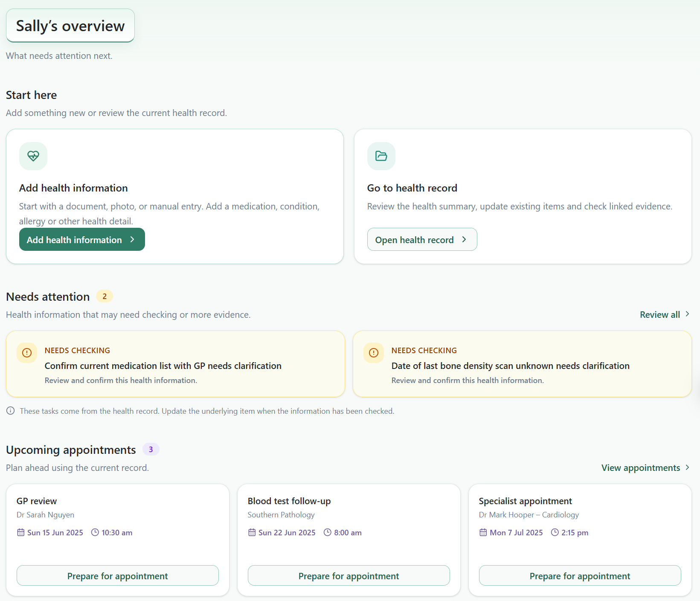Screen dimensions: 700x601
Task: Click the 8:00 am time text
Action: coord(348,532)
